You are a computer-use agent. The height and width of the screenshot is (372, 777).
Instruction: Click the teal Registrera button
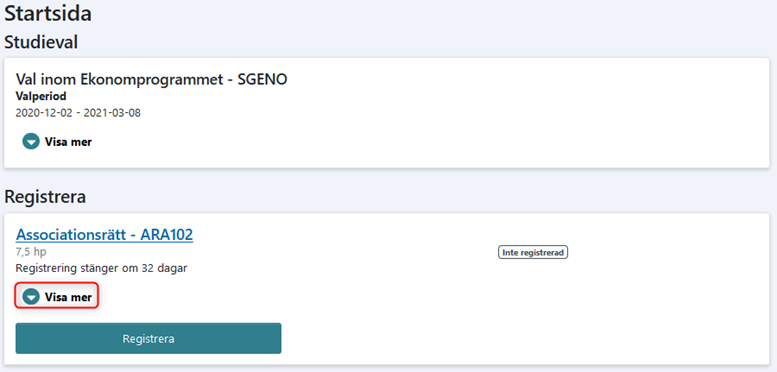click(x=148, y=339)
